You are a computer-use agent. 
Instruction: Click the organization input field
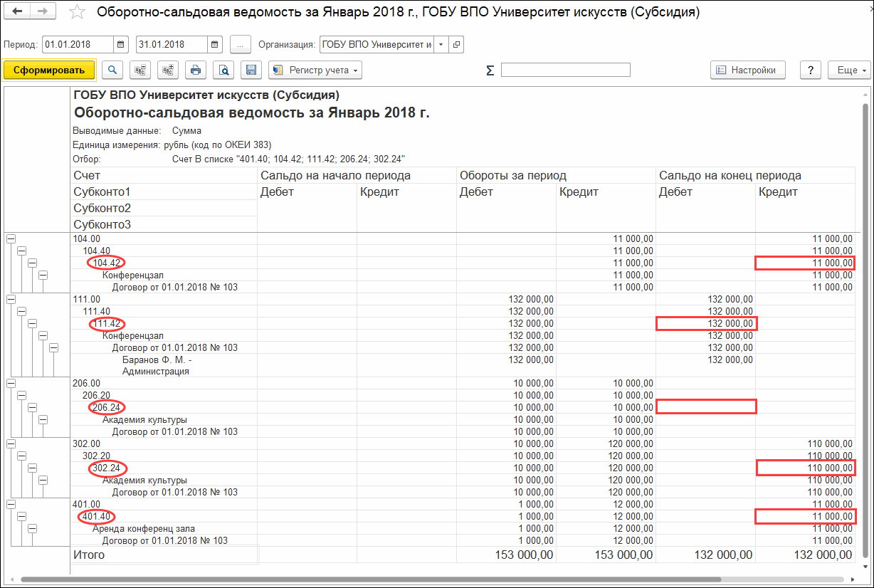[377, 44]
